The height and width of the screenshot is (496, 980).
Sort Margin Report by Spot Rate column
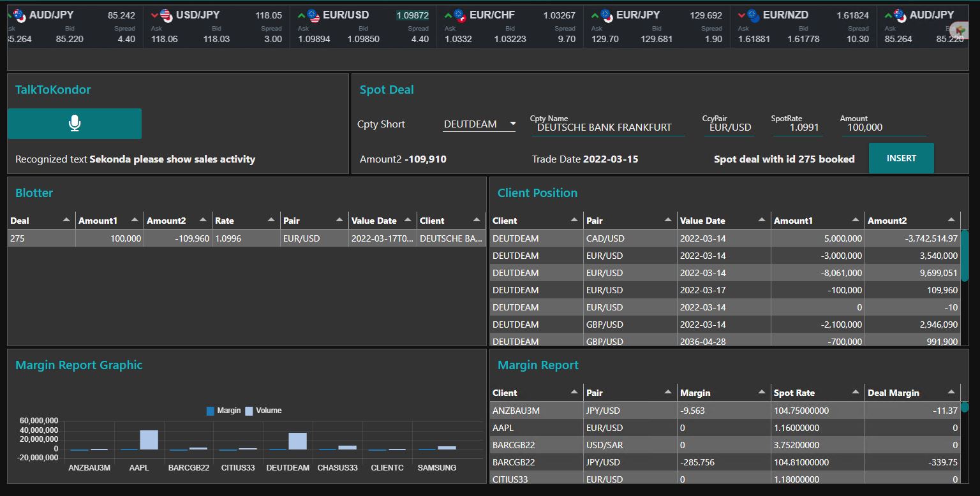click(817, 393)
